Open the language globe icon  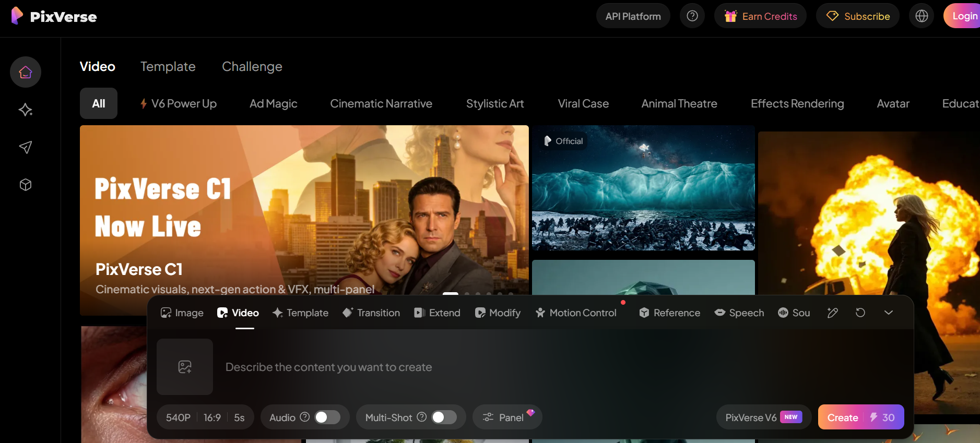(x=922, y=16)
